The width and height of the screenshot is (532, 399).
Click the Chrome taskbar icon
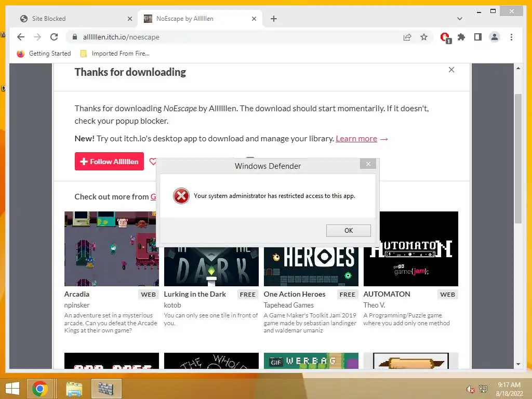[x=39, y=389]
